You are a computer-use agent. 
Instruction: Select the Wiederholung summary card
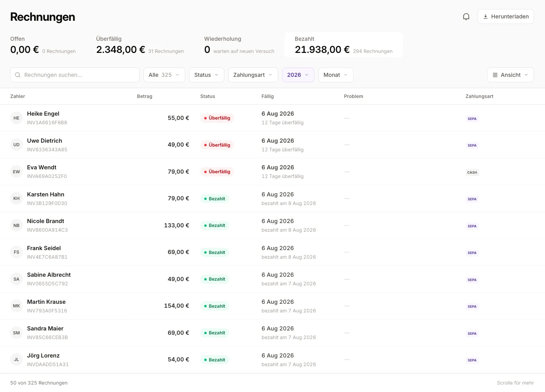pos(239,45)
